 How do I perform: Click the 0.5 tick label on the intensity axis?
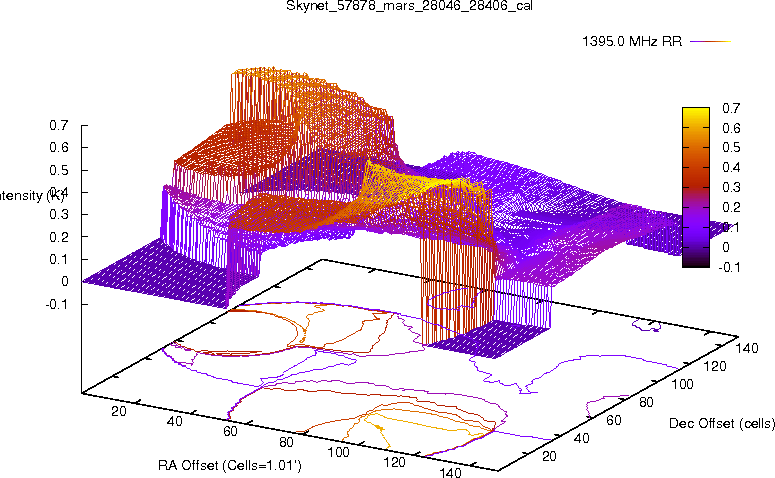pos(58,170)
